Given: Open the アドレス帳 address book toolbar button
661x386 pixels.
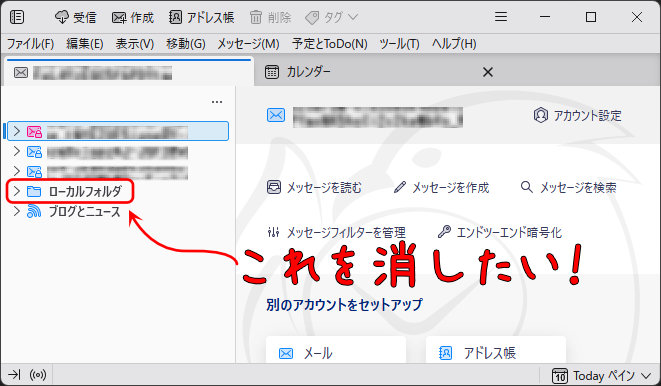Looking at the screenshot, I should pos(202,17).
